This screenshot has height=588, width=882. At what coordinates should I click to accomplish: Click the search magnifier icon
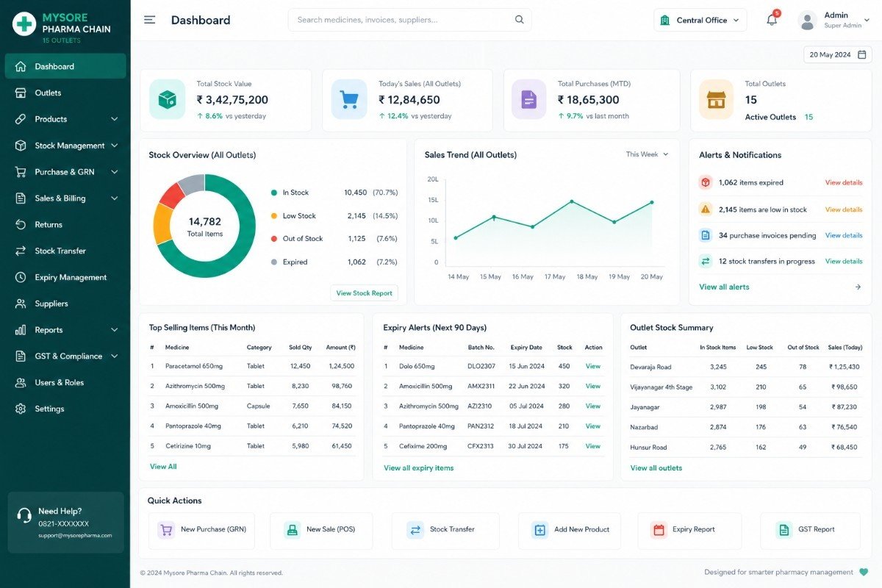tap(520, 20)
